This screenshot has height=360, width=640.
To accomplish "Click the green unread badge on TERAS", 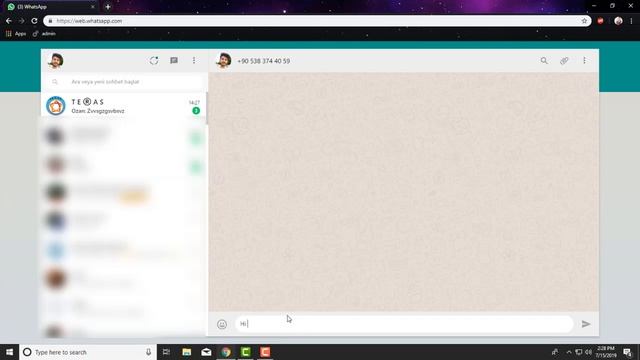I will [x=196, y=111].
